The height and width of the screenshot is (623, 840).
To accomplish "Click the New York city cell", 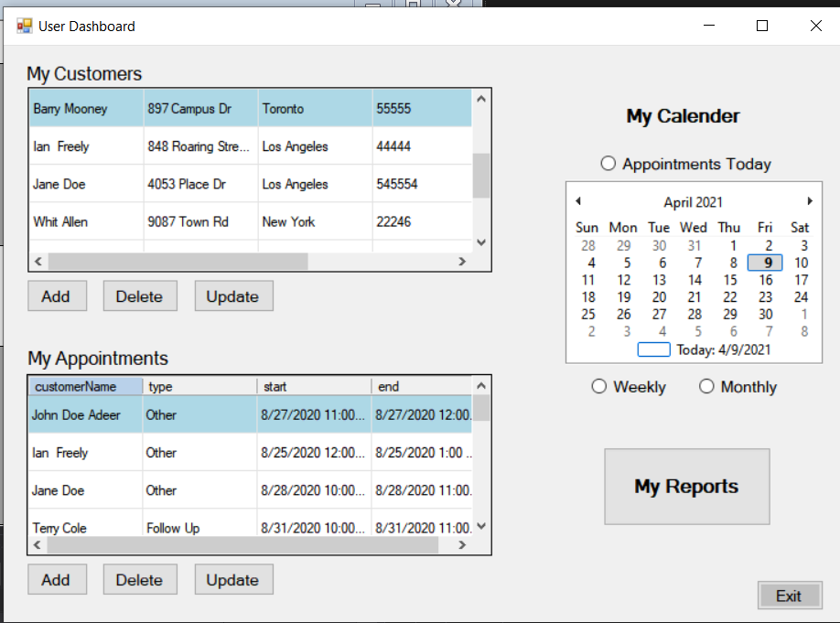I will tap(315, 221).
